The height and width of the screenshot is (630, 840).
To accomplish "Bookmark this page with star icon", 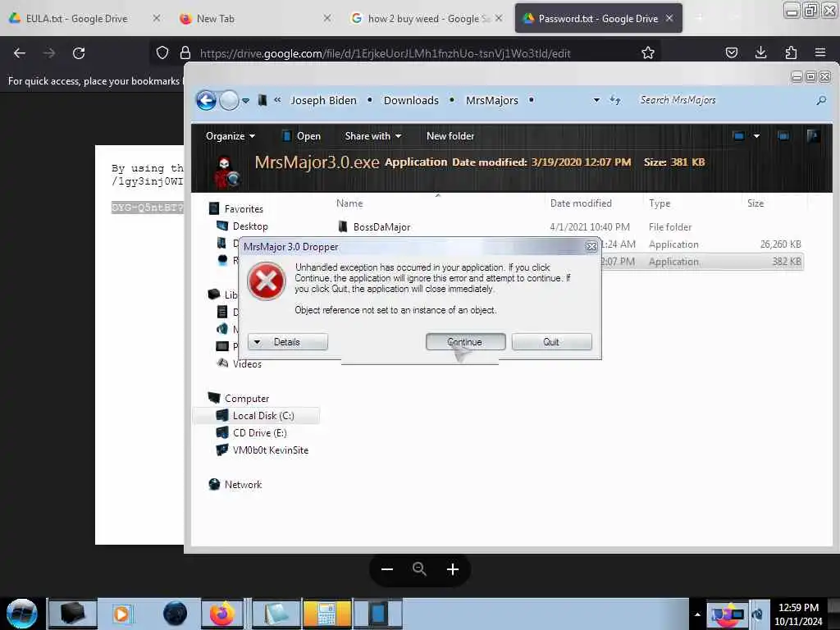I will (648, 52).
